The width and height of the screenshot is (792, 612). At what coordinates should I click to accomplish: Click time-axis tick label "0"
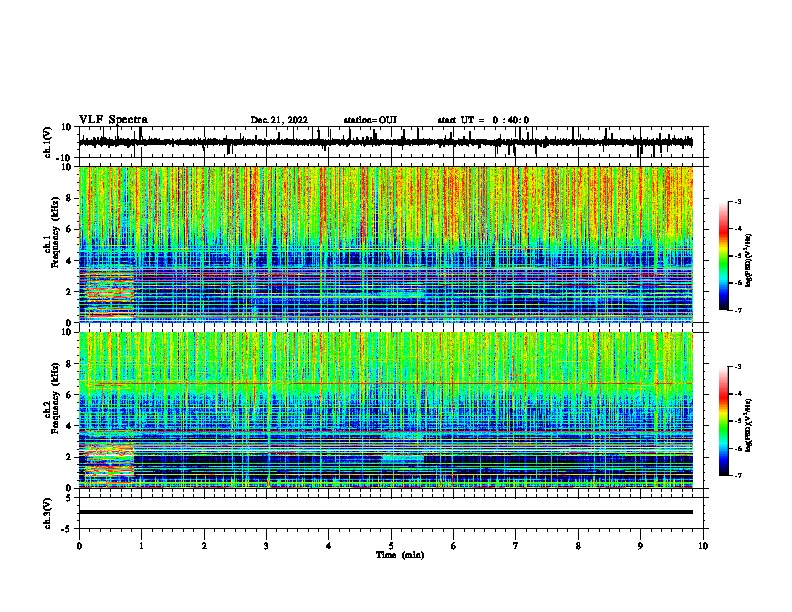click(x=79, y=546)
